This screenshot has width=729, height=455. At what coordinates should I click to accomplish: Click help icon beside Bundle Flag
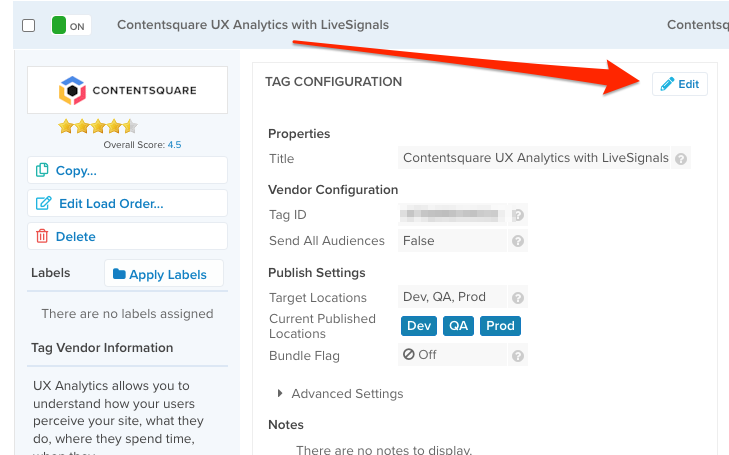518,356
